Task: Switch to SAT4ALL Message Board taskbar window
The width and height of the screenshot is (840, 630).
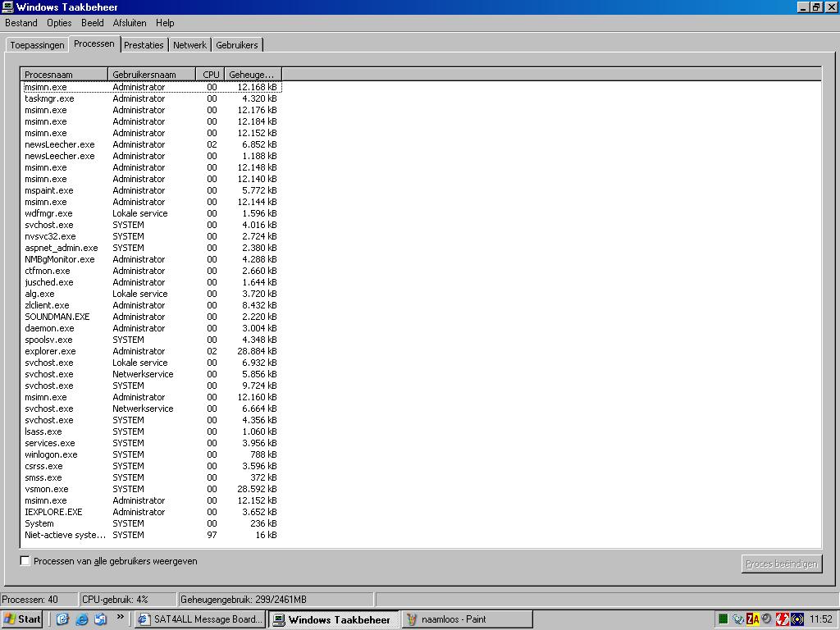Action: coord(200,619)
